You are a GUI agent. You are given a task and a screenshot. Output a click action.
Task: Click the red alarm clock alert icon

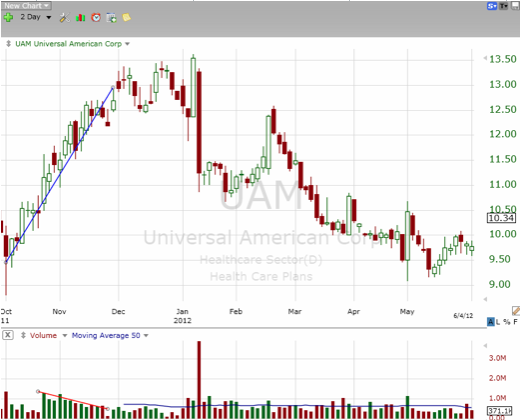[96, 17]
